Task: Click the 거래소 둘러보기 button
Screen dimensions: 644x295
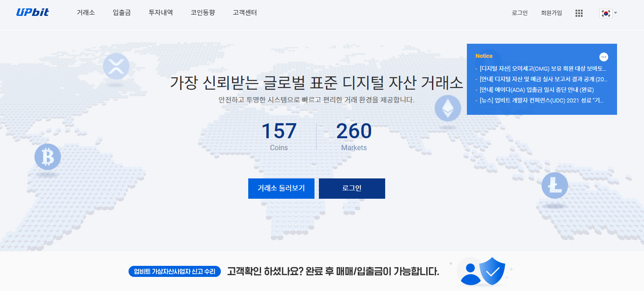Action: click(281, 189)
